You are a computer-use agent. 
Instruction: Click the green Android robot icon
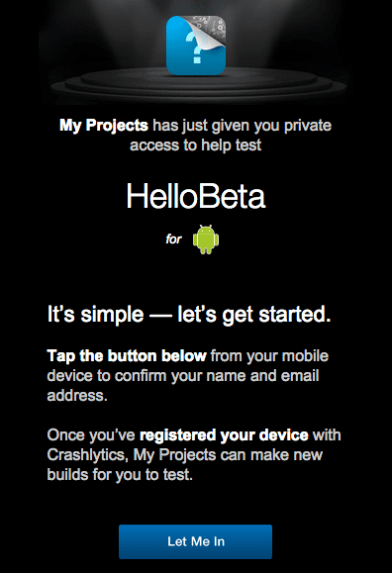[x=206, y=239]
